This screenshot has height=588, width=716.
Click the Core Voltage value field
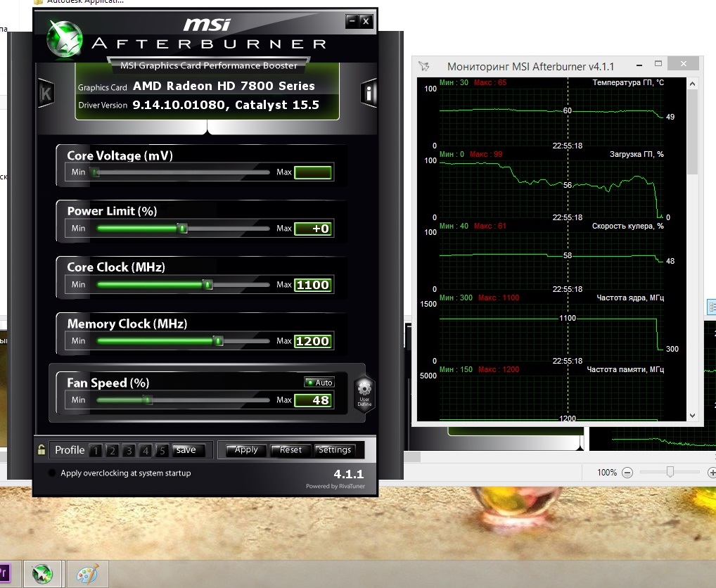pyautogui.click(x=313, y=172)
